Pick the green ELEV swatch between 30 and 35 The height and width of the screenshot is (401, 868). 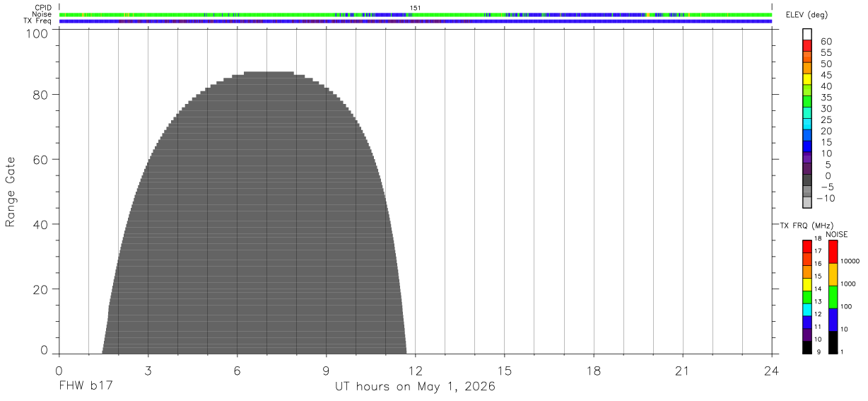point(807,102)
